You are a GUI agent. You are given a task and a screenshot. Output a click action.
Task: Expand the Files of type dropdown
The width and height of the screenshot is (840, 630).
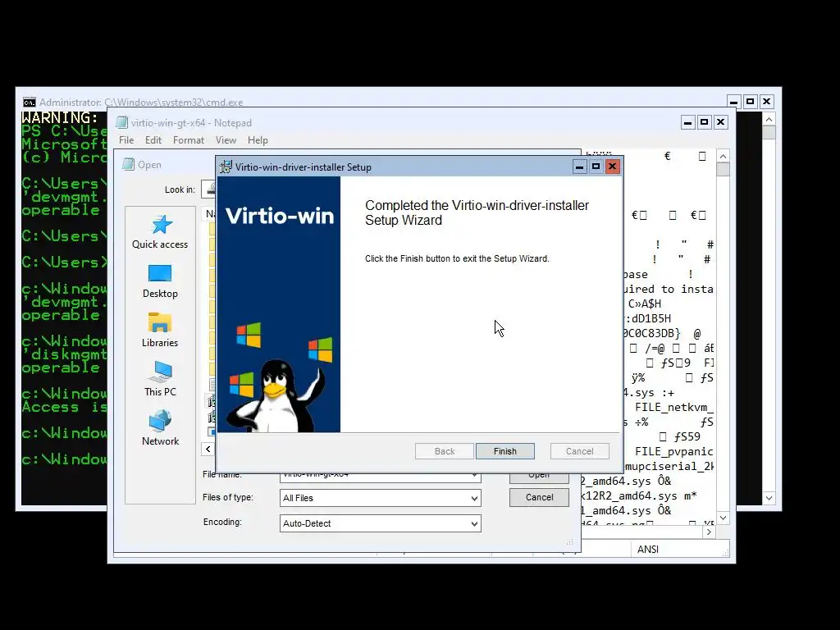[474, 498]
